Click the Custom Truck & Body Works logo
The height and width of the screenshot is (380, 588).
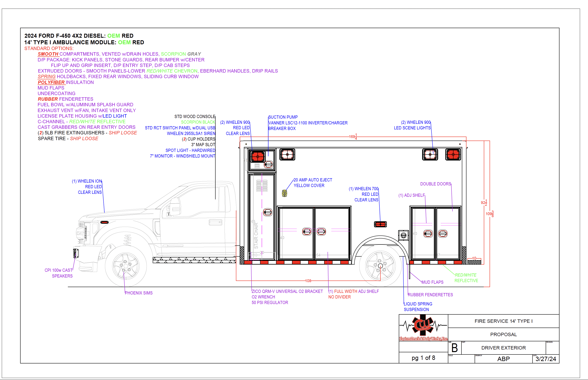[x=423, y=328]
